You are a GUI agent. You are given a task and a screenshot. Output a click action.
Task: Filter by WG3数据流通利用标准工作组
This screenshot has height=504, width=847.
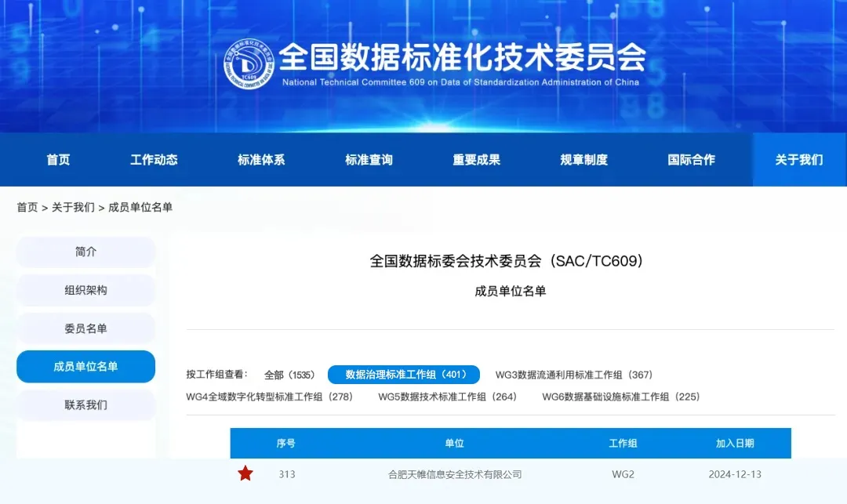click(x=573, y=375)
